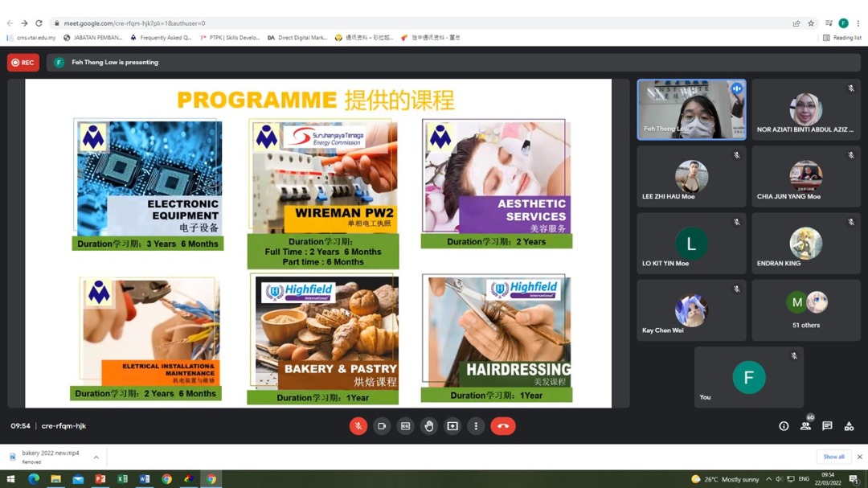Image resolution: width=868 pixels, height=488 pixels.
Task: Open the notification center icon
Action: pyautogui.click(x=854, y=479)
